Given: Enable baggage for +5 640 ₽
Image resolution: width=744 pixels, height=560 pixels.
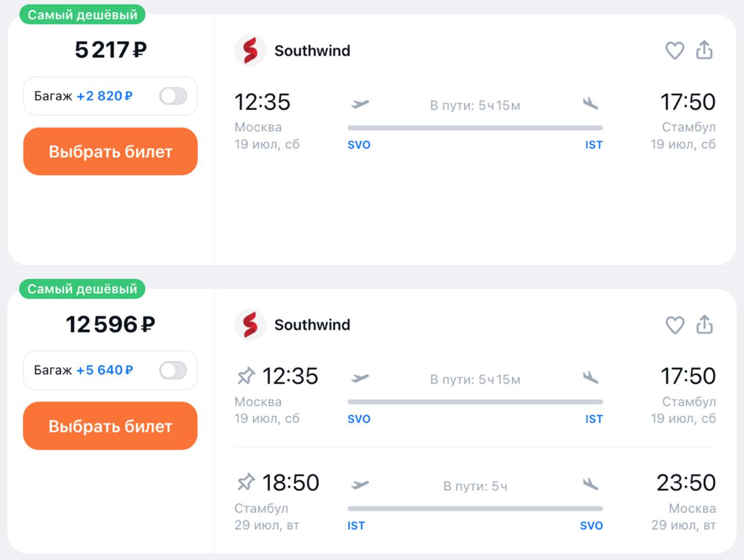Looking at the screenshot, I should click(173, 370).
